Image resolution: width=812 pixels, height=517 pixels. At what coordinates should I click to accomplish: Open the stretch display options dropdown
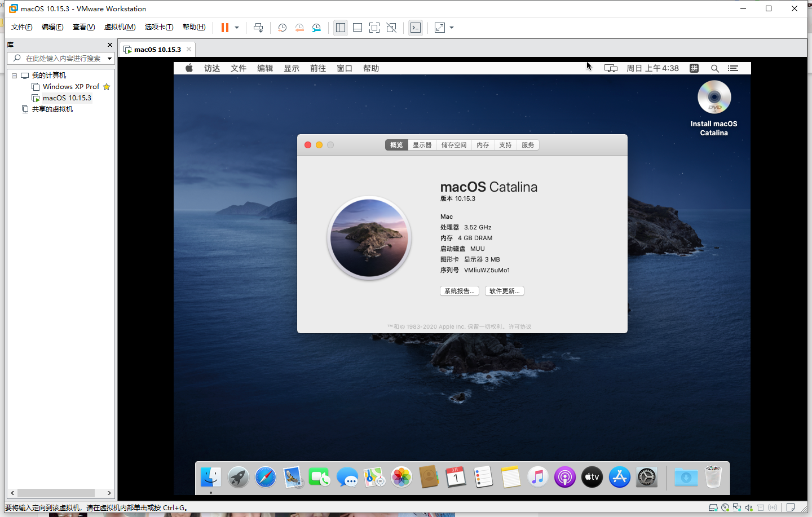pyautogui.click(x=452, y=28)
